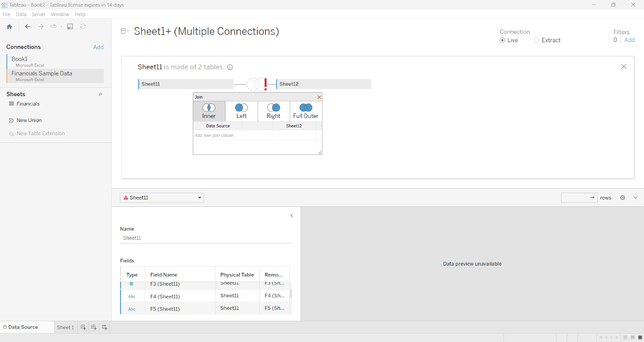Click the New Worksheet icon
This screenshot has width=644, height=342.
click(x=83, y=327)
